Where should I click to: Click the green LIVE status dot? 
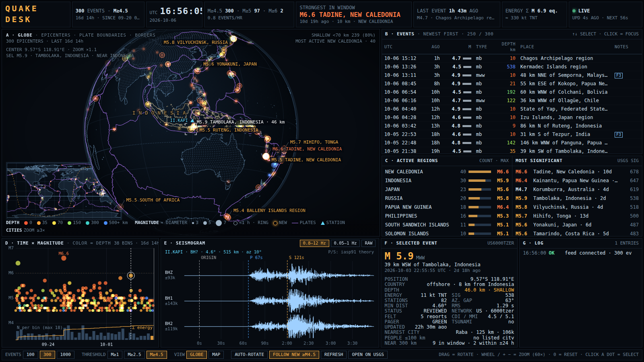pos(574,11)
